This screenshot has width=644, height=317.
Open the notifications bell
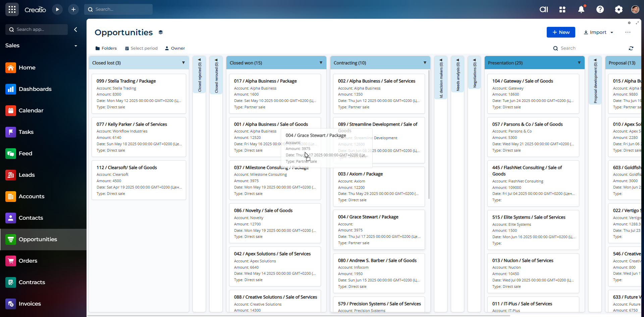click(x=581, y=9)
